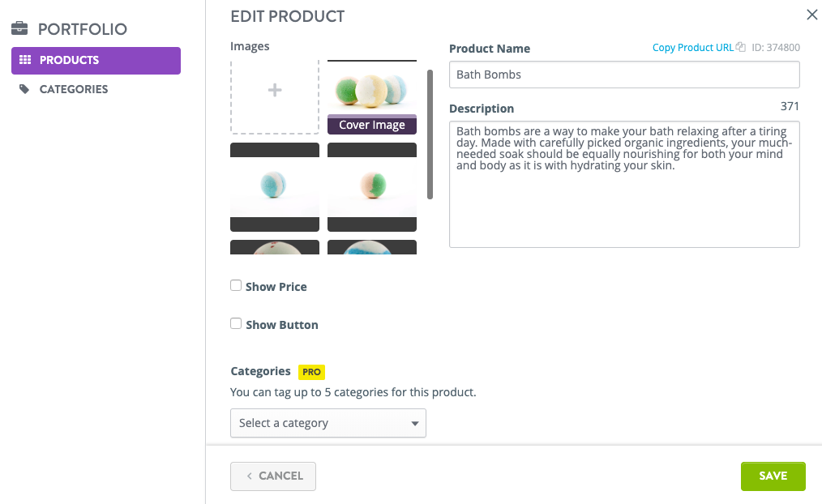The image size is (822, 504).
Task: Select the cover image thumbnail
Action: 371,97
